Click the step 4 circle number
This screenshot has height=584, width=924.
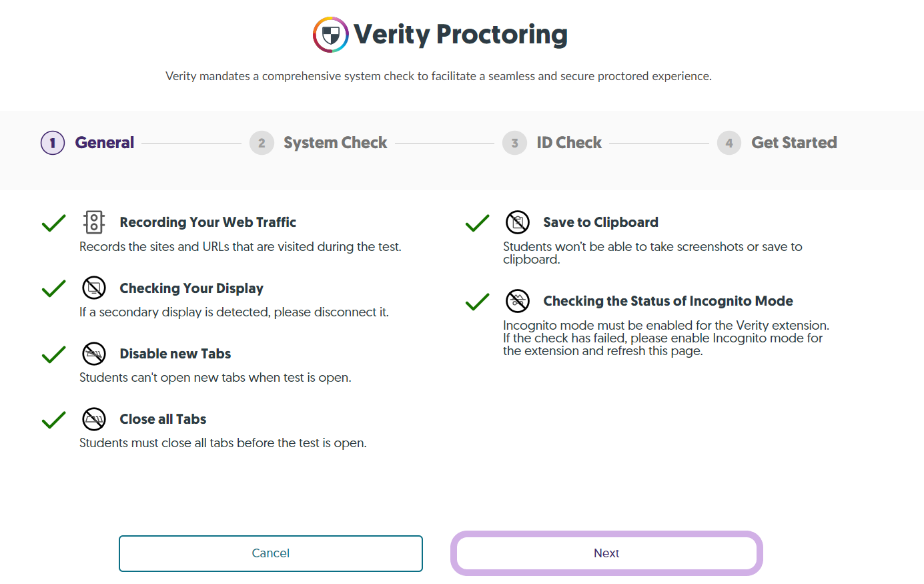point(729,143)
